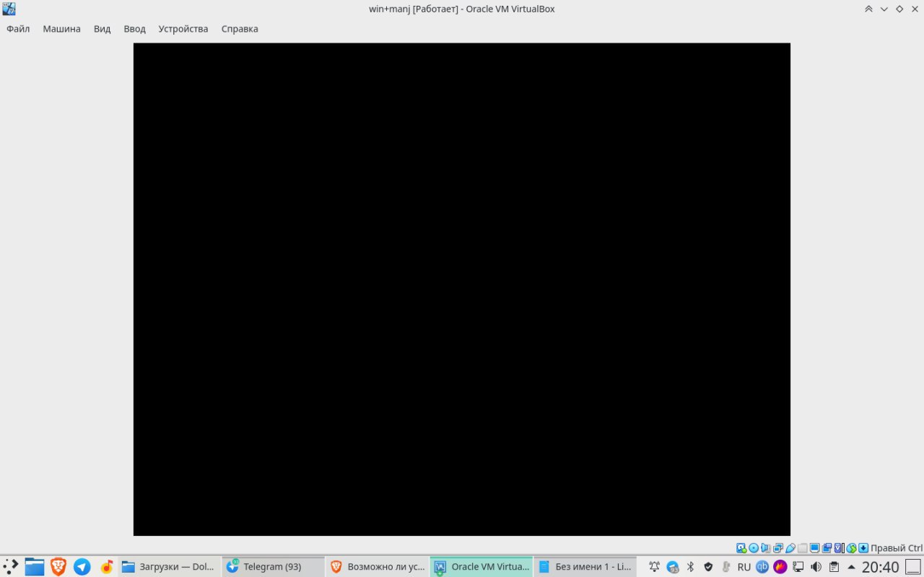Click the greyed shared folders indicator

802,548
